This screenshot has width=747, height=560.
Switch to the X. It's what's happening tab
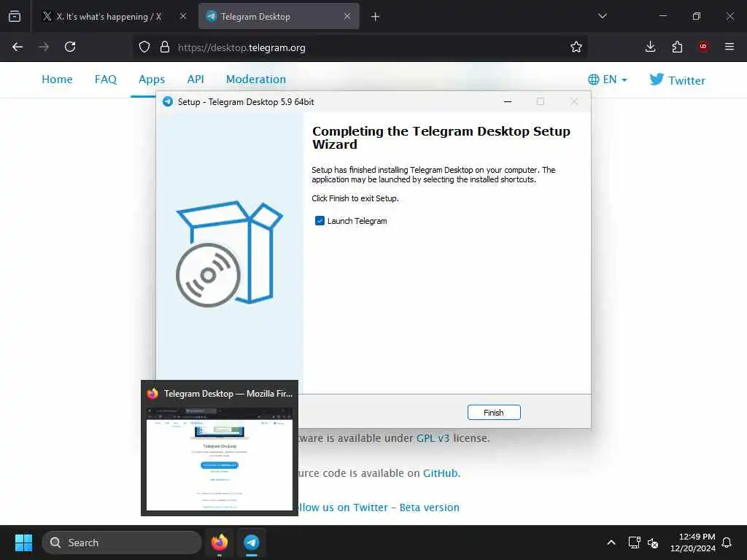tap(108, 16)
